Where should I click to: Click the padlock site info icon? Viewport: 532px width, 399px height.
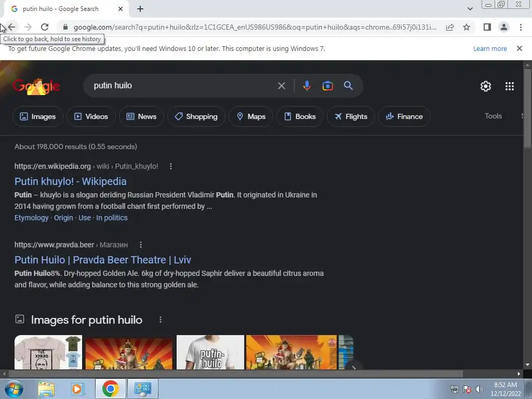[66, 27]
